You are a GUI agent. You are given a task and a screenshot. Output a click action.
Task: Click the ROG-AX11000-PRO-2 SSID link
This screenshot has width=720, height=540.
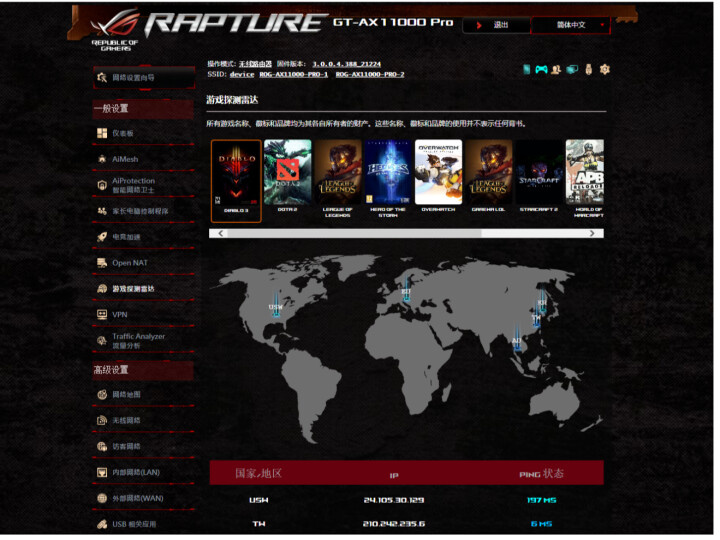click(370, 74)
